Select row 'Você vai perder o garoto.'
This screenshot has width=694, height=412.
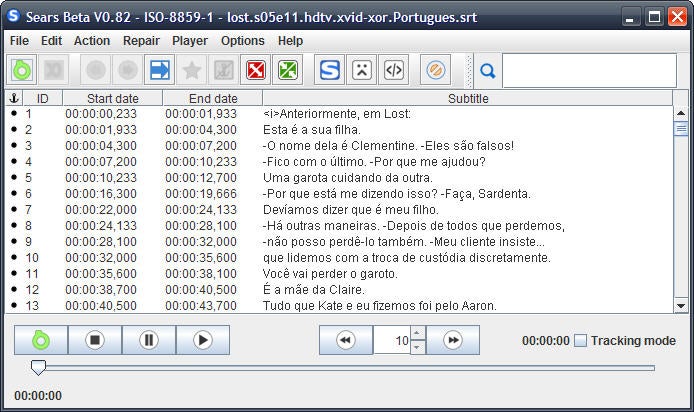tap(330, 273)
